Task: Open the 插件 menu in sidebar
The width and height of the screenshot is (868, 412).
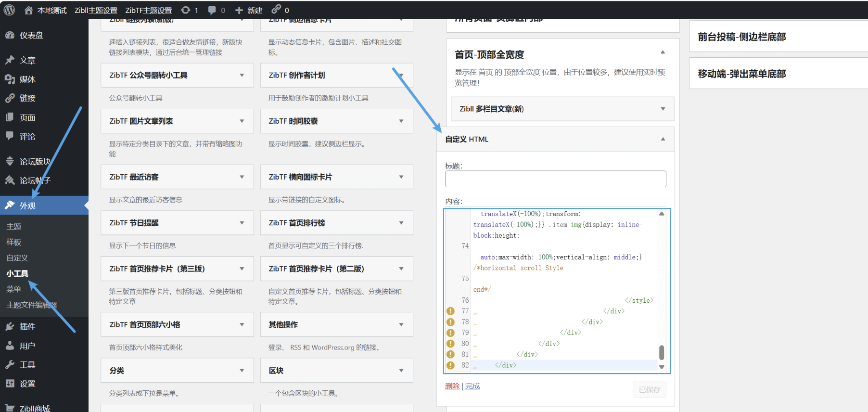Action: click(27, 326)
